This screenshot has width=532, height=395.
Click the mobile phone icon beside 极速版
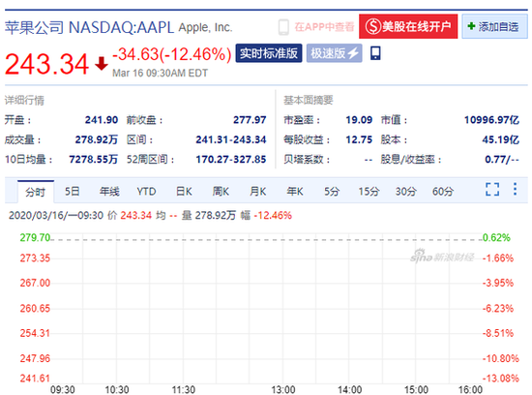pos(375,53)
